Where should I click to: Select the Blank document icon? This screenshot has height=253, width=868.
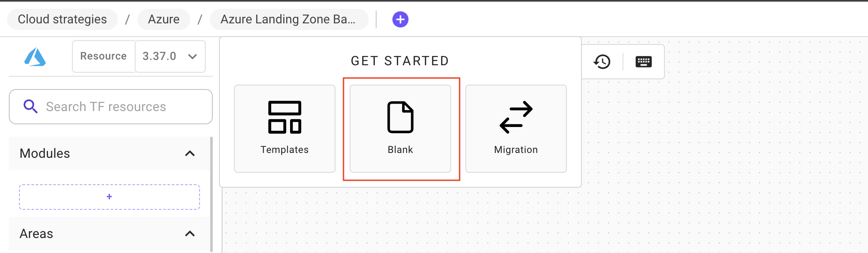[400, 117]
